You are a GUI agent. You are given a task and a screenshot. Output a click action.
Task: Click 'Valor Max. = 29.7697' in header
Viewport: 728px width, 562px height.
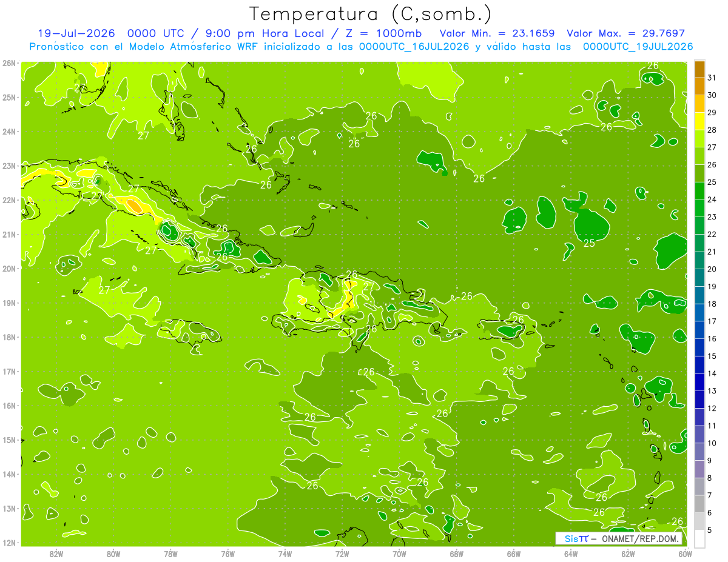pos(626,33)
